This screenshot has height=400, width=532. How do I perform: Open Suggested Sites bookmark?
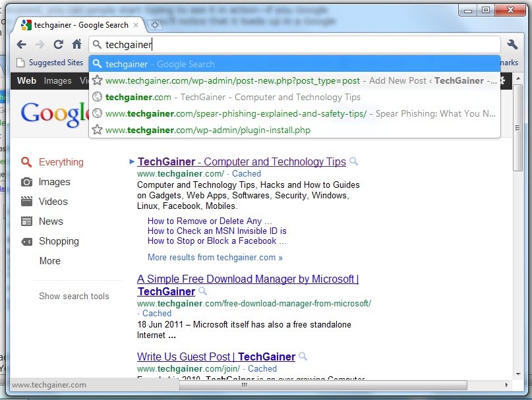click(50, 63)
